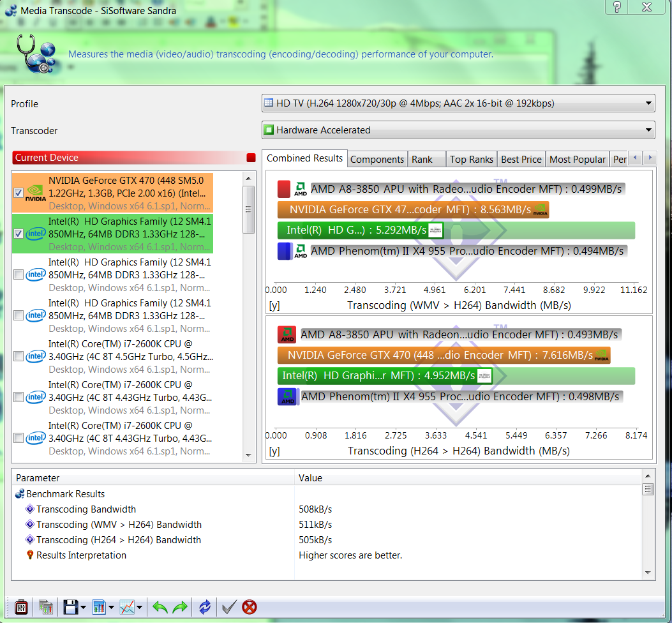The width and height of the screenshot is (672, 623).
Task: Click the NVIDIA logo in the device list
Action: pos(36,193)
